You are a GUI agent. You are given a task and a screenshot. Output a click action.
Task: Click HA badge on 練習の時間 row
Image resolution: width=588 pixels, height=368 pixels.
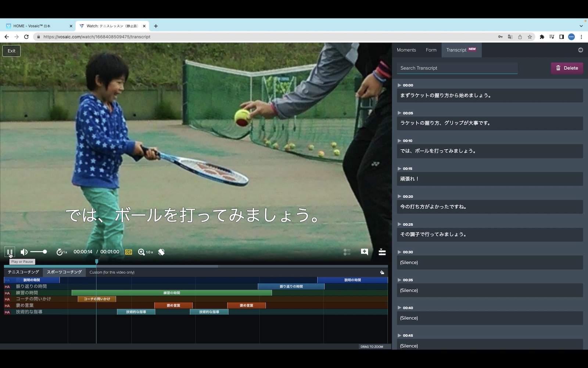point(7,293)
